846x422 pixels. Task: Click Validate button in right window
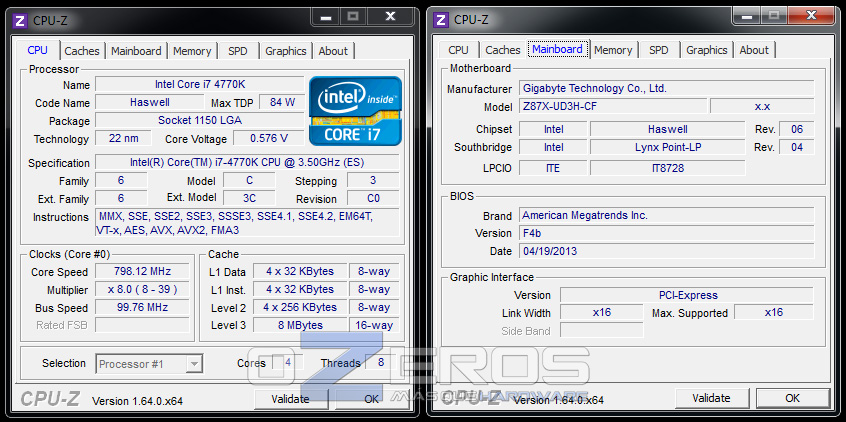pos(711,398)
